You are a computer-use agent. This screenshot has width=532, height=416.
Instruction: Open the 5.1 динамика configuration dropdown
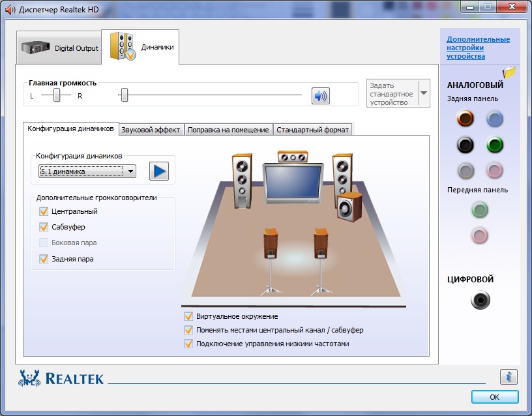point(87,171)
